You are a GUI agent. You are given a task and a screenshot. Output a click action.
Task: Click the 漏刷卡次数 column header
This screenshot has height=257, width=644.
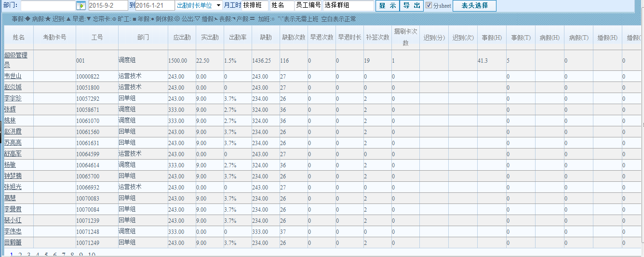405,37
